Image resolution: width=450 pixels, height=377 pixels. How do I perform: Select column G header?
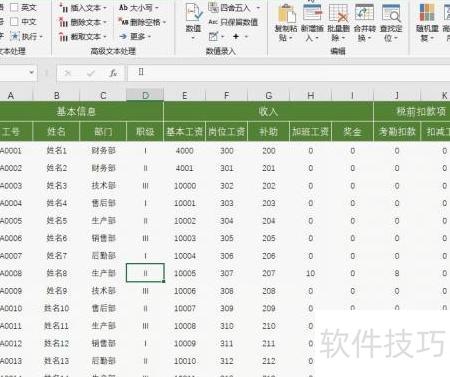click(268, 96)
